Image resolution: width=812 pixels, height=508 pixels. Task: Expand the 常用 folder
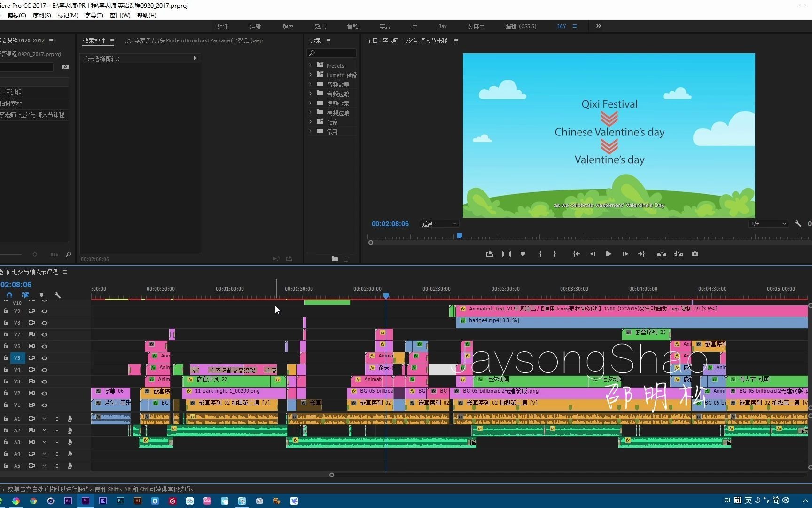[311, 131]
